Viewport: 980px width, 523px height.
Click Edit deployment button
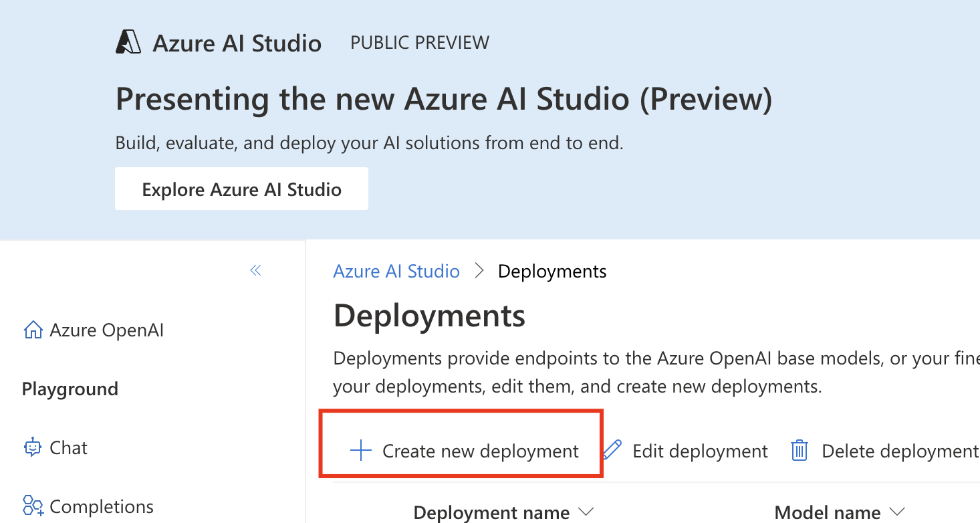tap(685, 451)
